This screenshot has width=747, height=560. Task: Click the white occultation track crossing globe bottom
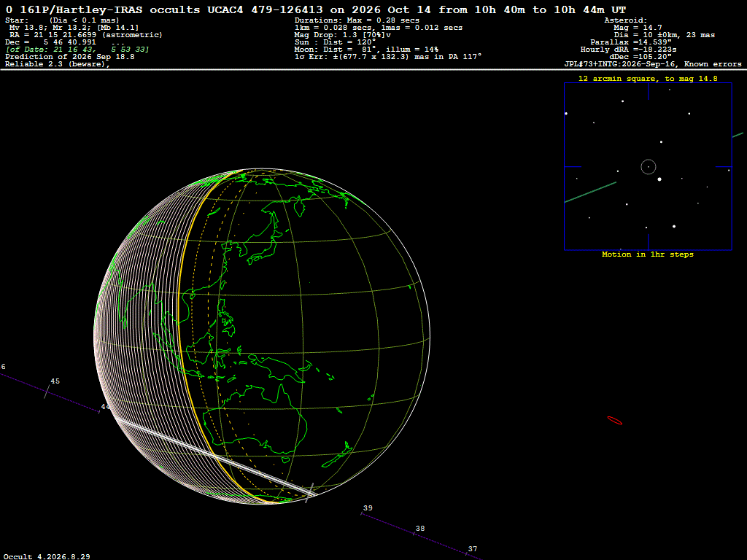point(214,456)
